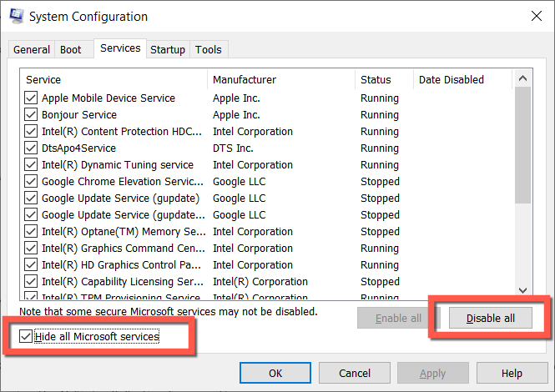Switch to the General tab
This screenshot has width=555, height=392.
[x=32, y=50]
